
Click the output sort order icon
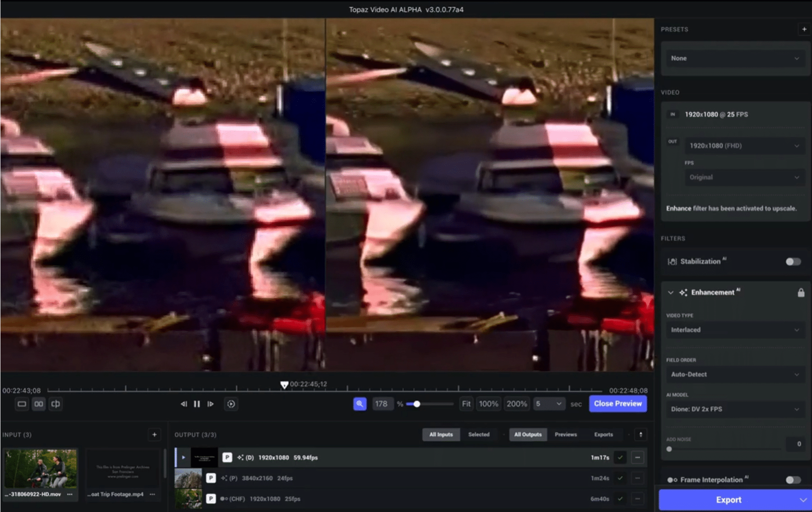[641, 434]
